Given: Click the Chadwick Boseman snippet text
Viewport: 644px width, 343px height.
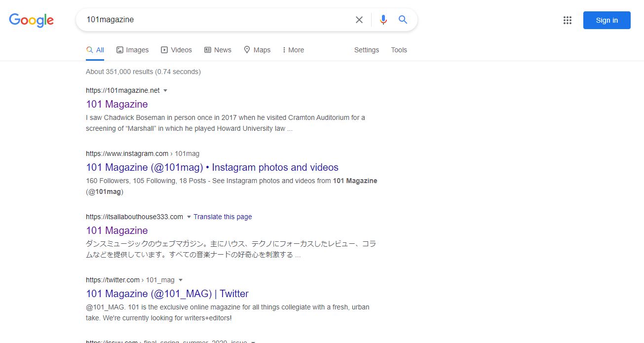Looking at the screenshot, I should click(x=226, y=123).
